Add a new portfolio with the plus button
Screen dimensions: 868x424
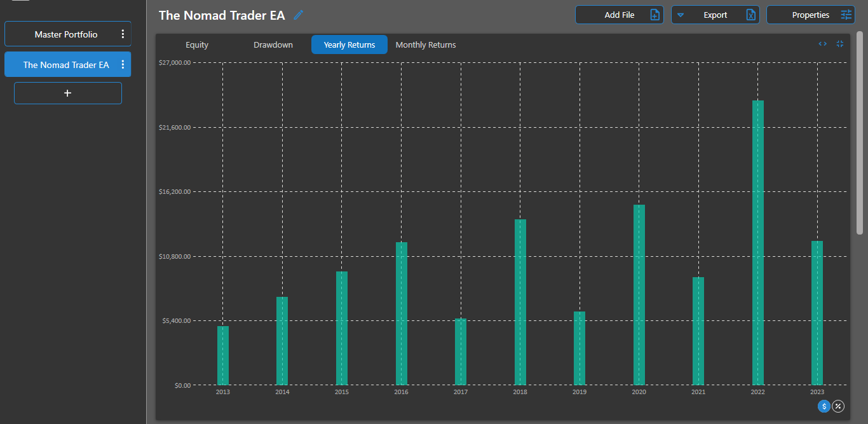67,93
